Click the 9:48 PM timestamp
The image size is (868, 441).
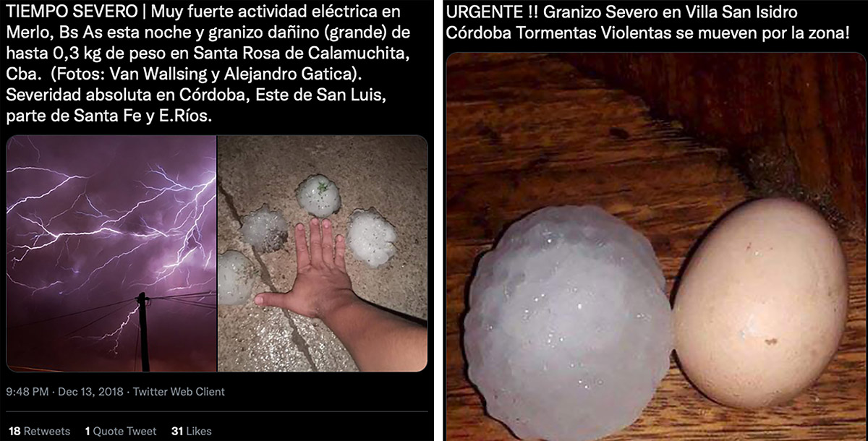click(27, 392)
